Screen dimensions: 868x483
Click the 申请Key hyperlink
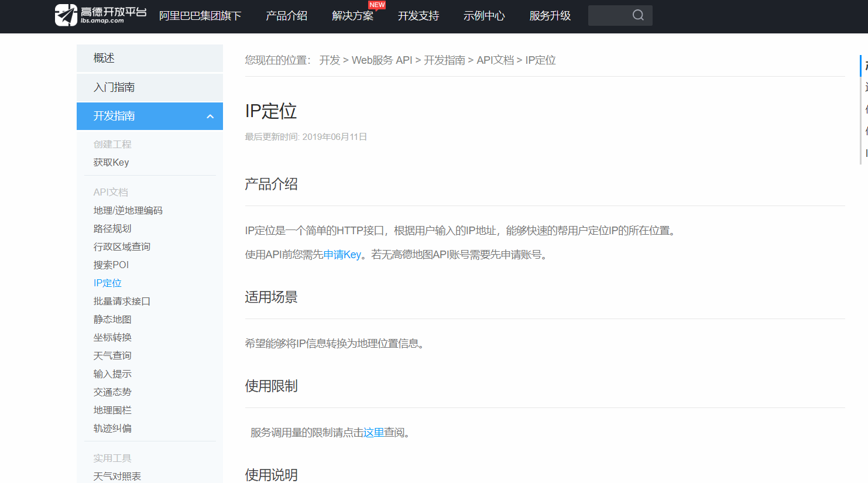342,255
